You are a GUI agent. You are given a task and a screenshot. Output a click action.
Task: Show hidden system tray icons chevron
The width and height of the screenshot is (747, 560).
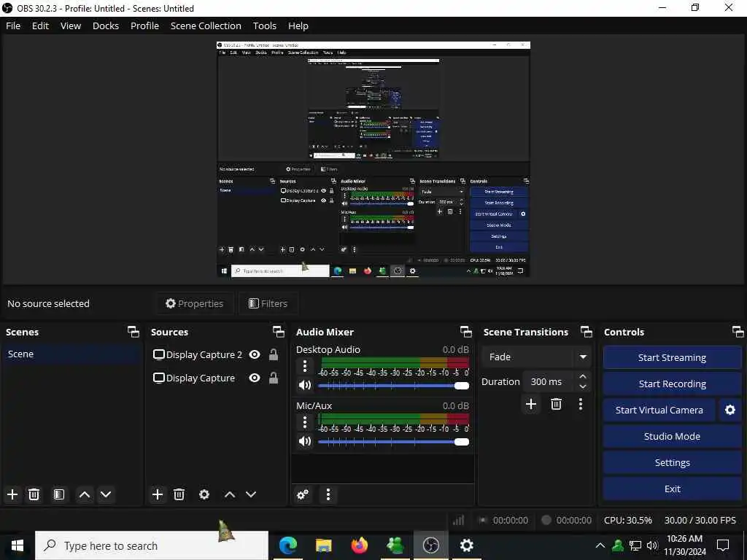(x=600, y=545)
